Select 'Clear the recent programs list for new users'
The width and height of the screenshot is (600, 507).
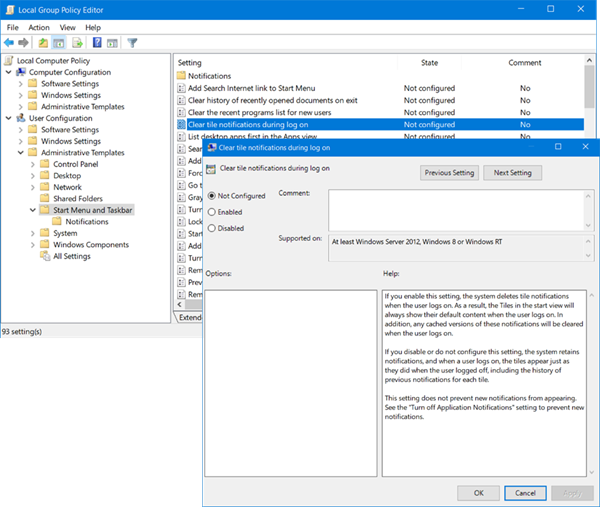pyautogui.click(x=259, y=112)
